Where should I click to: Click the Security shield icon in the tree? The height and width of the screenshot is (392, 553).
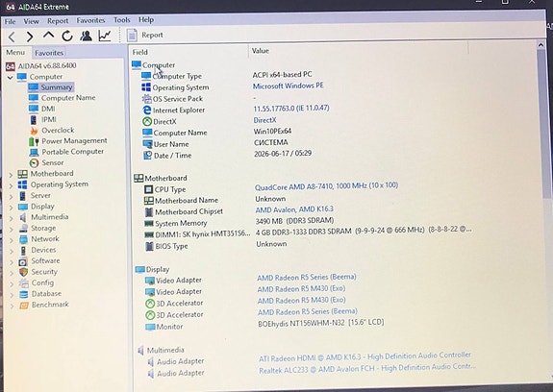[23, 272]
